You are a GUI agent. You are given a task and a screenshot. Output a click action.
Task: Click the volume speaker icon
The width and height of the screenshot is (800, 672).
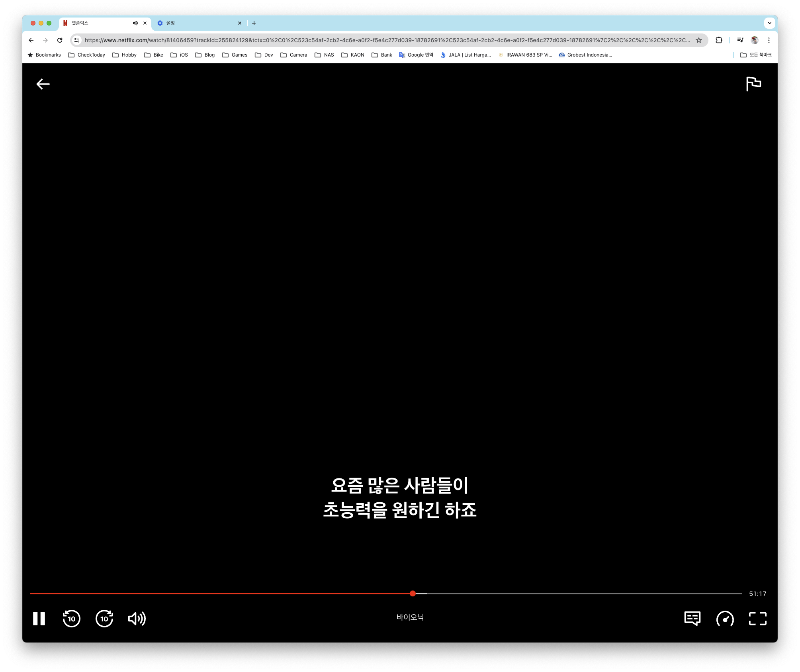137,619
